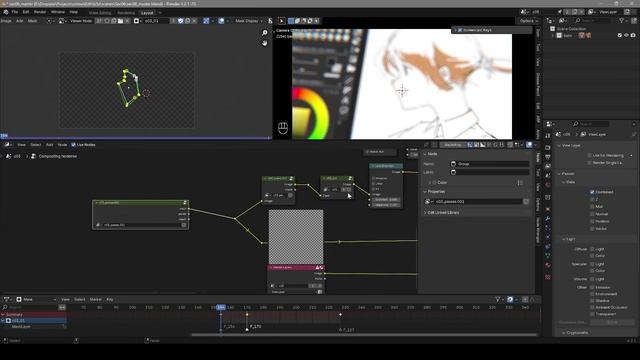Open the Marker menu in the dope sheet
Viewport: 640px width, 360px height.
[96, 300]
